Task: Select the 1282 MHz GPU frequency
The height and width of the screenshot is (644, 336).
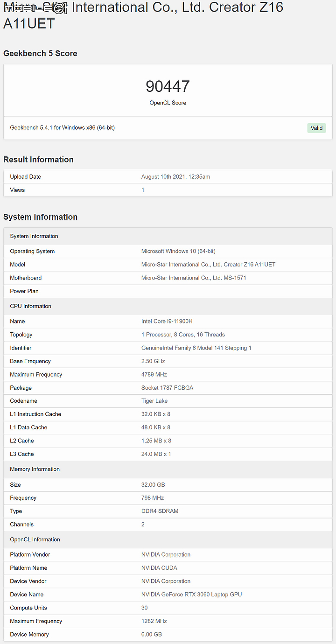Action: [x=154, y=621]
